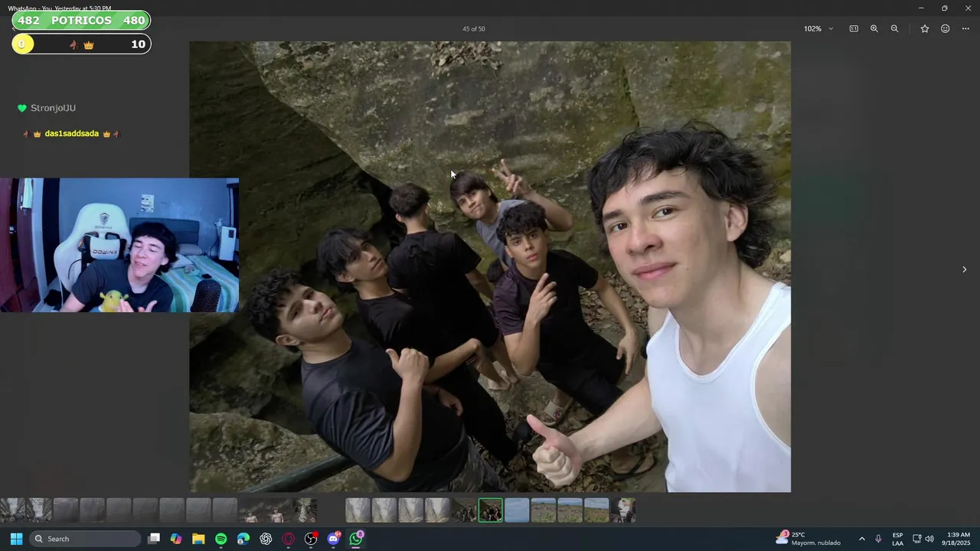Image resolution: width=980 pixels, height=551 pixels.
Task: Restore down the media viewer window
Action: click(944, 8)
